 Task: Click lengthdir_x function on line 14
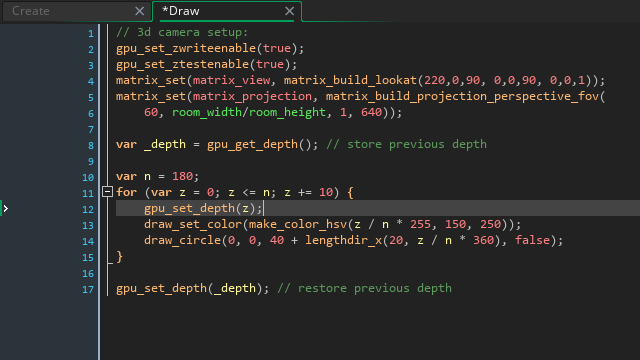[x=343, y=240]
